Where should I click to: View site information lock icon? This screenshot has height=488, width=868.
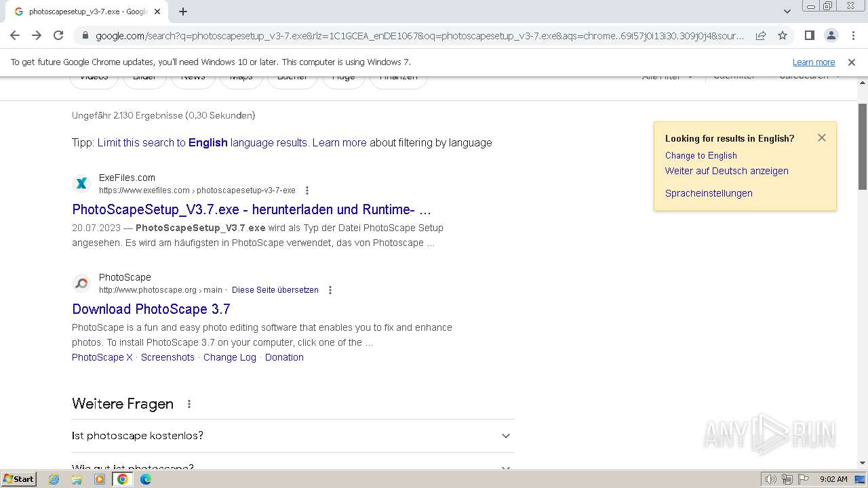85,35
